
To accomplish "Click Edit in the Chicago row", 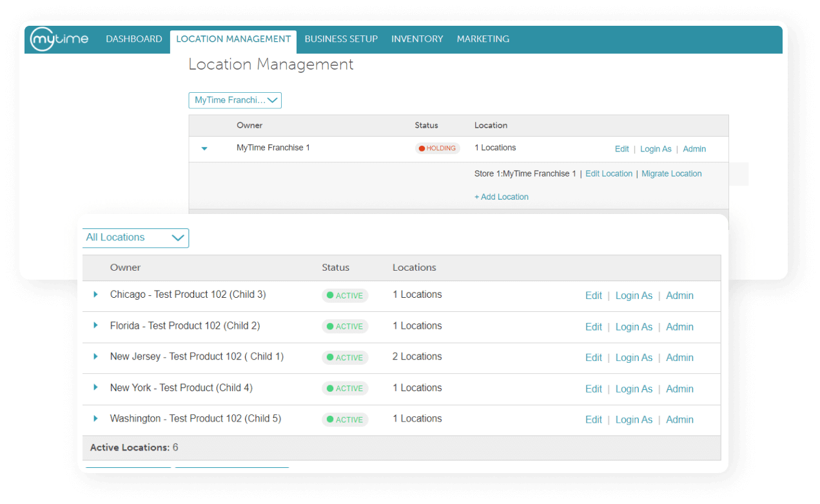I will click(594, 296).
